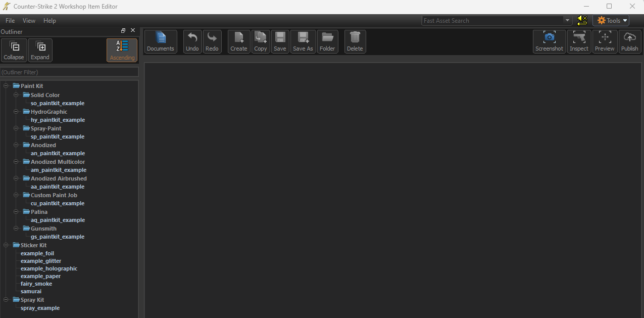Select gs_paintkit_example item
644x318 pixels.
click(x=58, y=237)
